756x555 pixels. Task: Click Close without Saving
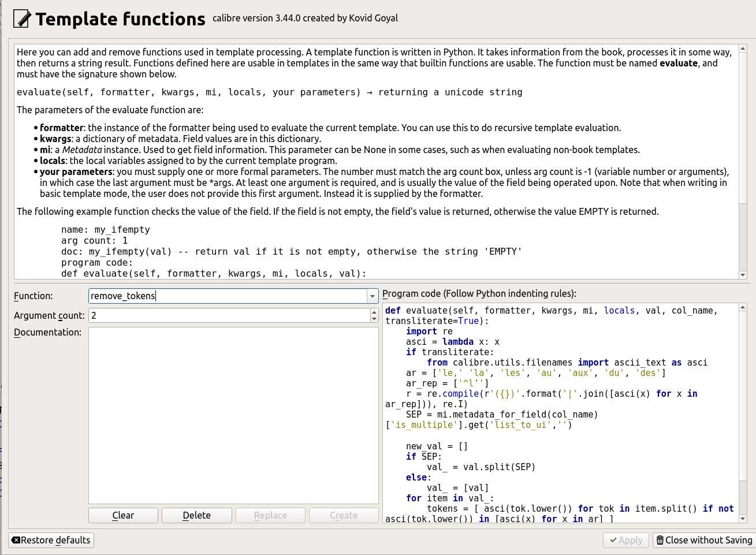(x=703, y=540)
